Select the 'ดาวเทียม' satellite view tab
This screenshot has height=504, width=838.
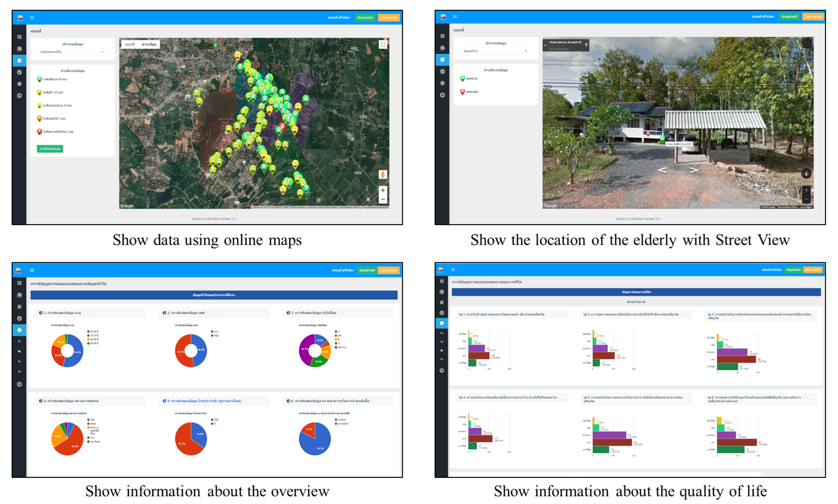[149, 45]
